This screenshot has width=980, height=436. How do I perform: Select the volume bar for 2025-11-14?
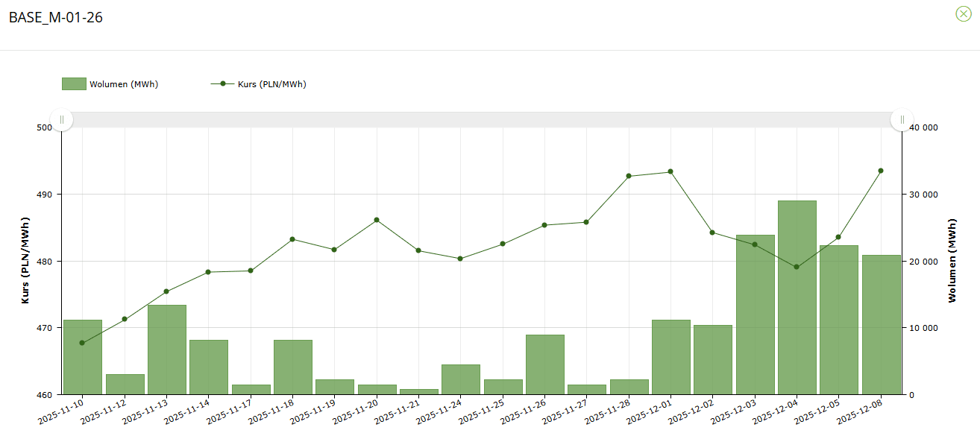coord(208,367)
